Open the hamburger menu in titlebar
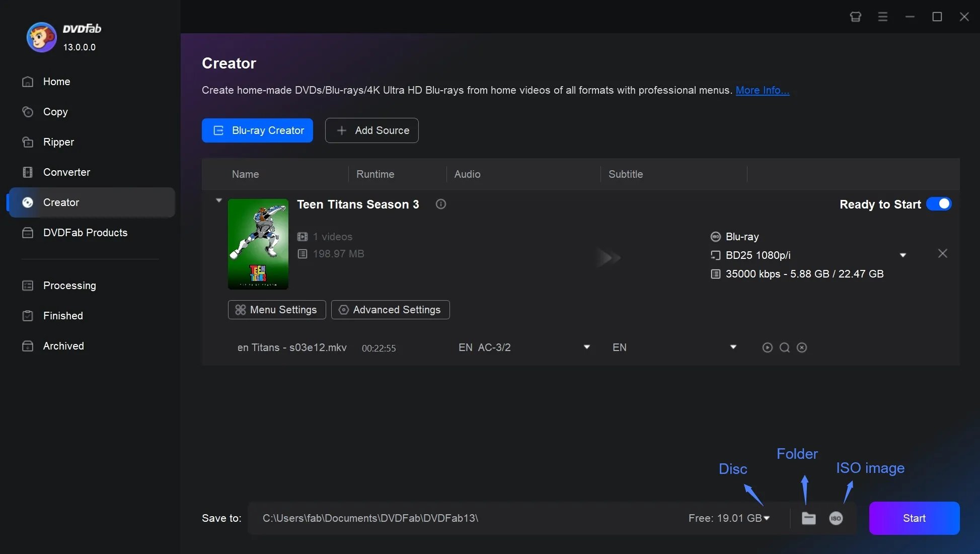Viewport: 980px width, 554px height. point(883,17)
